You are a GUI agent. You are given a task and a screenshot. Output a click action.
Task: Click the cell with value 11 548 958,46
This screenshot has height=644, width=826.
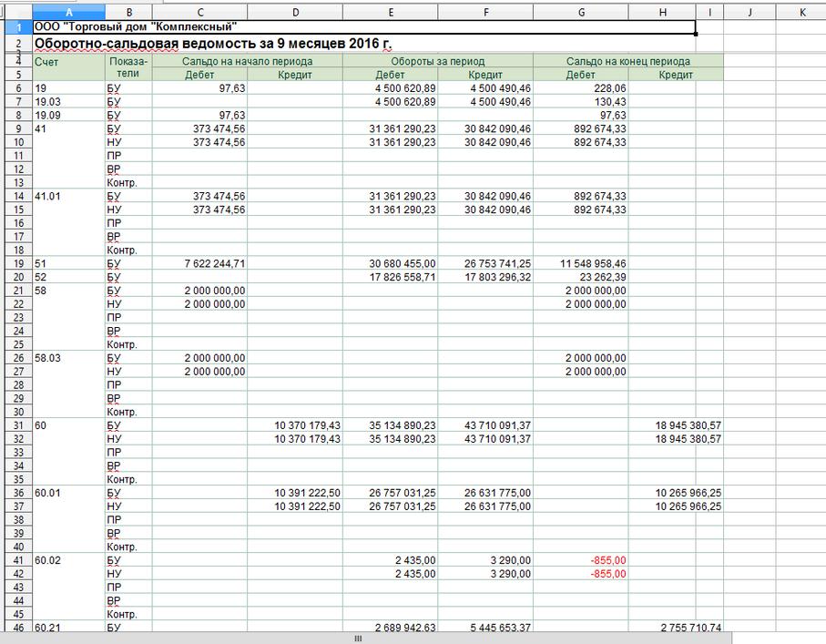coord(580,262)
